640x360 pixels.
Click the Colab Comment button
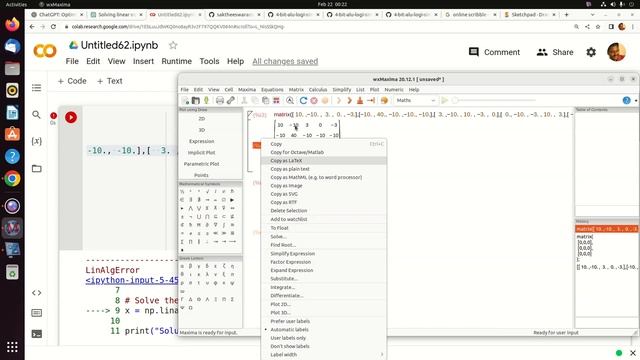tap(494, 52)
